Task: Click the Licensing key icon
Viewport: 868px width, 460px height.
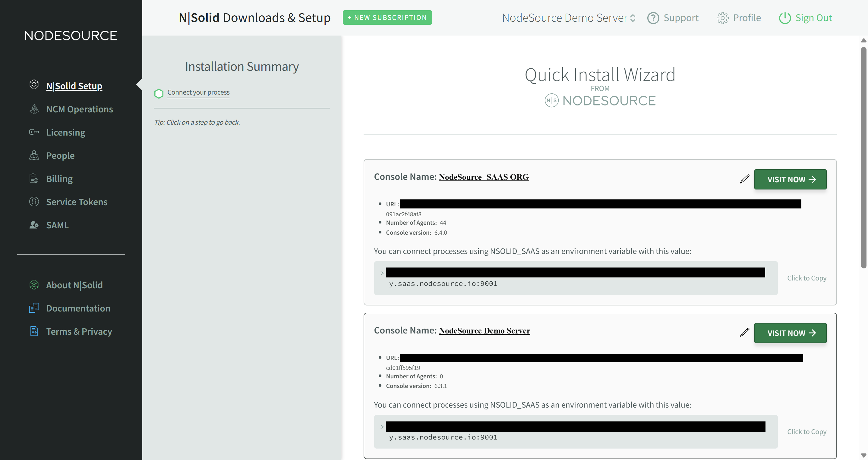Action: pos(34,132)
